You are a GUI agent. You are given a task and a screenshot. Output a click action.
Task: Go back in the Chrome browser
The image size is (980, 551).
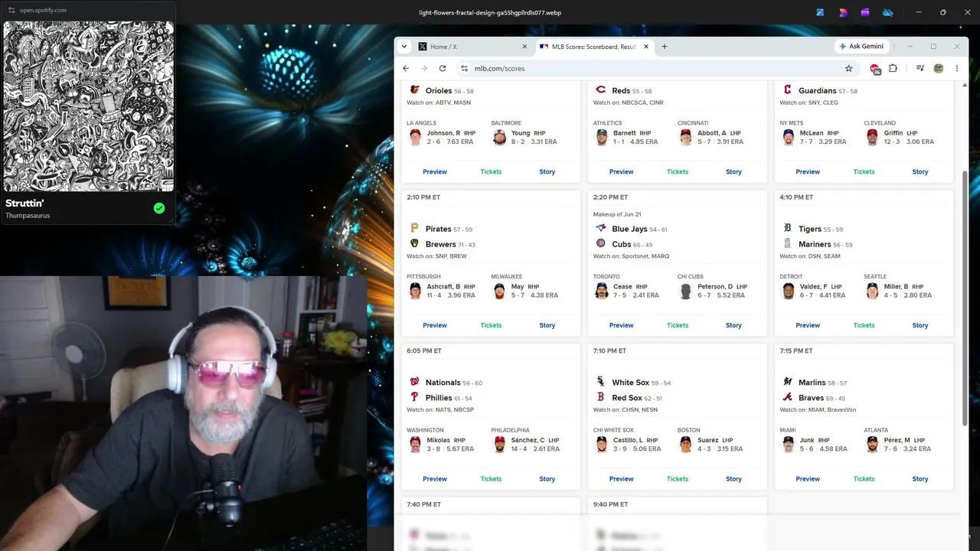406,68
